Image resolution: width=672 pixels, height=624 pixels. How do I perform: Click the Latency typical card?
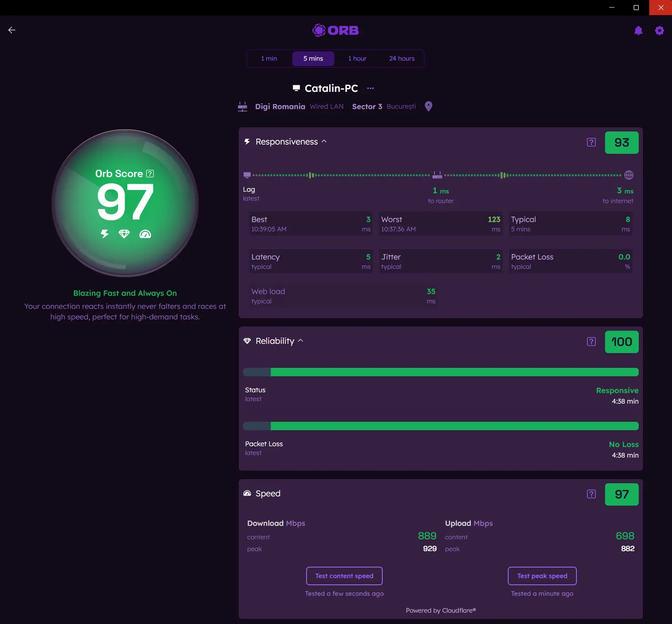(x=311, y=261)
